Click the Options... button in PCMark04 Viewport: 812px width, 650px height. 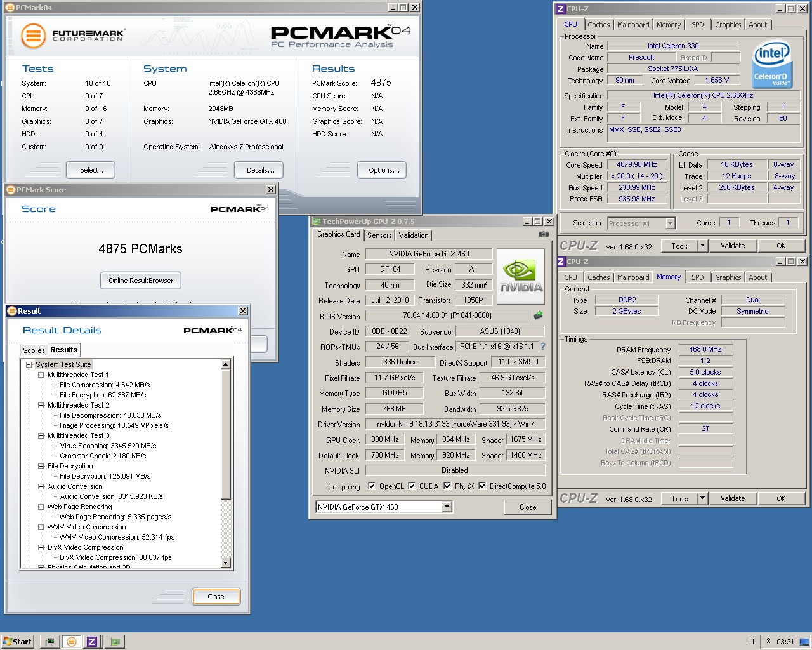[382, 170]
